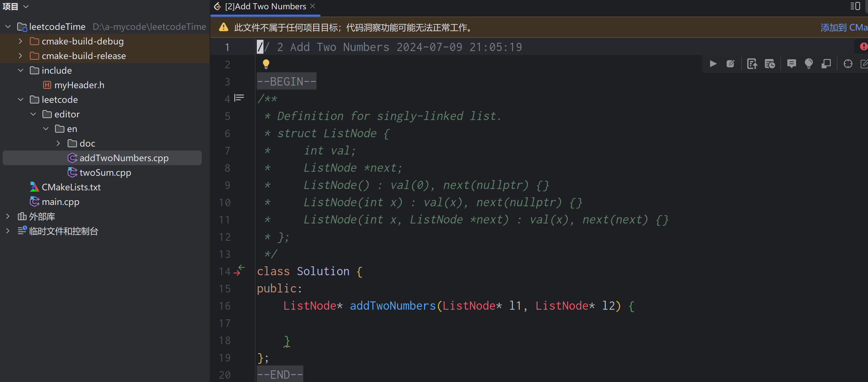This screenshot has height=382, width=868.
Task: Click the change marker arrows on line 14
Action: click(x=239, y=270)
